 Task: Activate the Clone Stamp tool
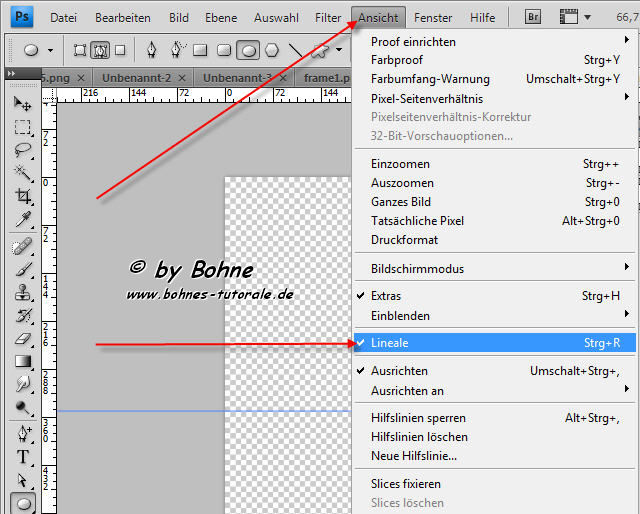[x=22, y=293]
